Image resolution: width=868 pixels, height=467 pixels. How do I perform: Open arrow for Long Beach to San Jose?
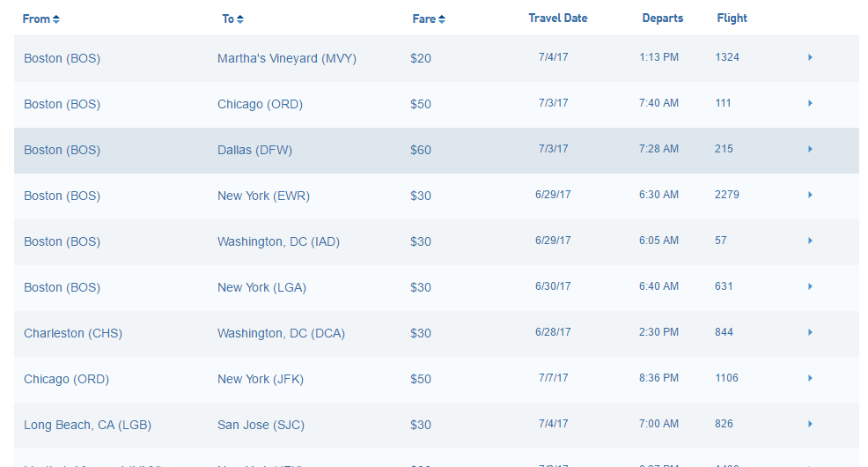coord(810,424)
